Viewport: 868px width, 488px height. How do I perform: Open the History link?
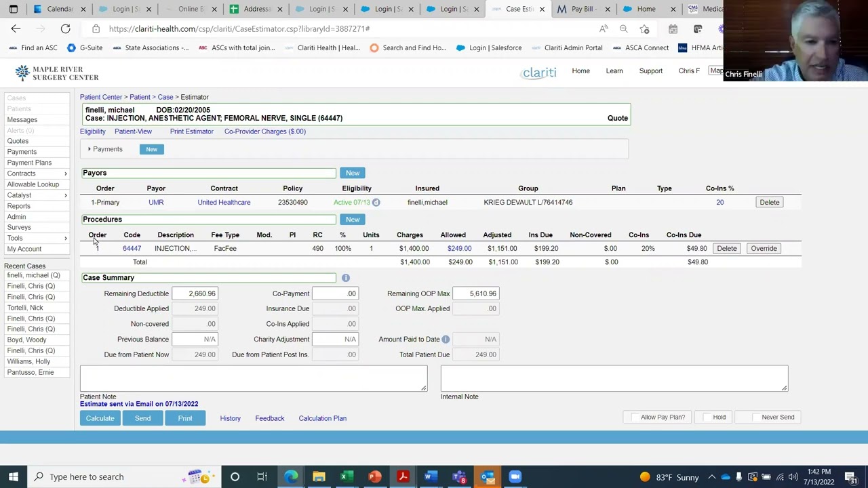pos(230,418)
